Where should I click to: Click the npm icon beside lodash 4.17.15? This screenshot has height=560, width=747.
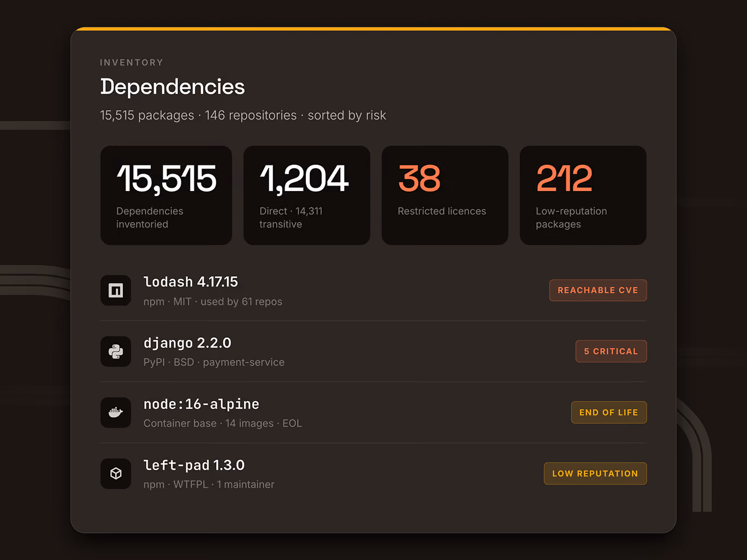116,290
